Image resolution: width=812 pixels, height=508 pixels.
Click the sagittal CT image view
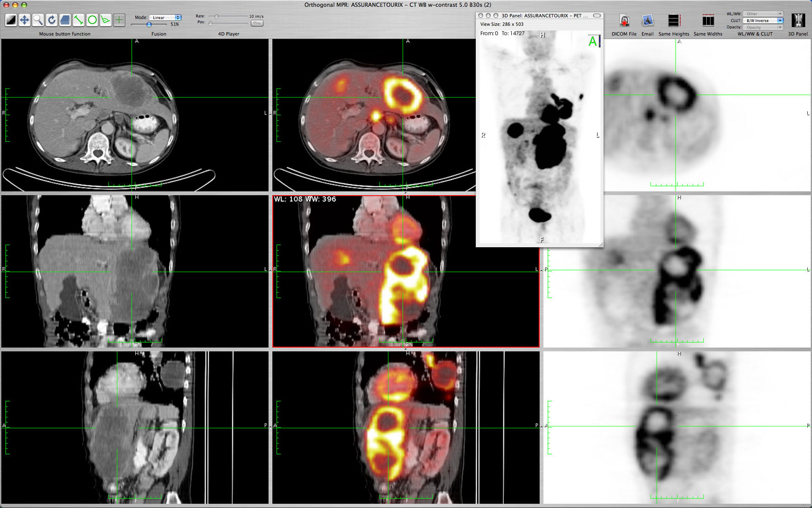[135, 428]
